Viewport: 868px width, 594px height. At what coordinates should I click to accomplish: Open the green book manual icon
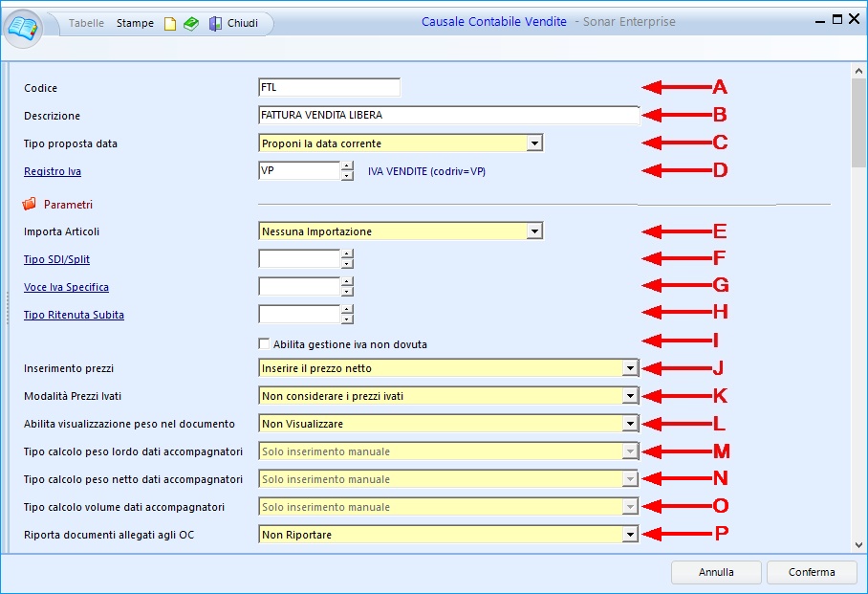point(191,24)
